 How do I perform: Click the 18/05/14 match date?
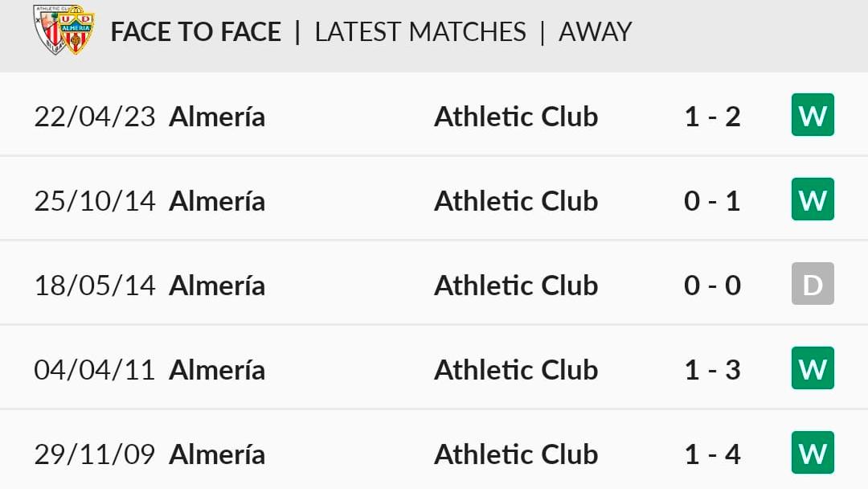[95, 286]
